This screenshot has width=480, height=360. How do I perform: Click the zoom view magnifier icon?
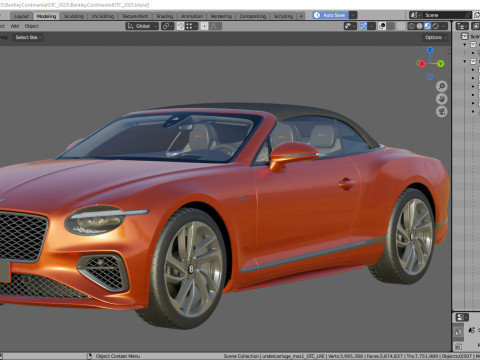(x=442, y=86)
